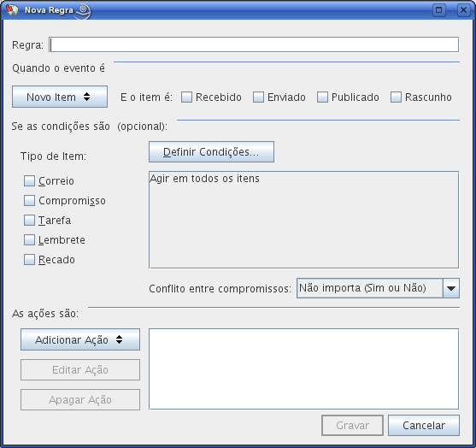The height and width of the screenshot is (448, 476).
Task: Focus the Regra name input field
Action: 254,44
